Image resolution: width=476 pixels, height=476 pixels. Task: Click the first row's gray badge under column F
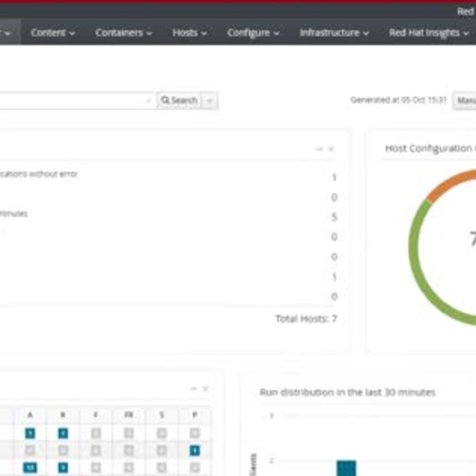coord(96,433)
